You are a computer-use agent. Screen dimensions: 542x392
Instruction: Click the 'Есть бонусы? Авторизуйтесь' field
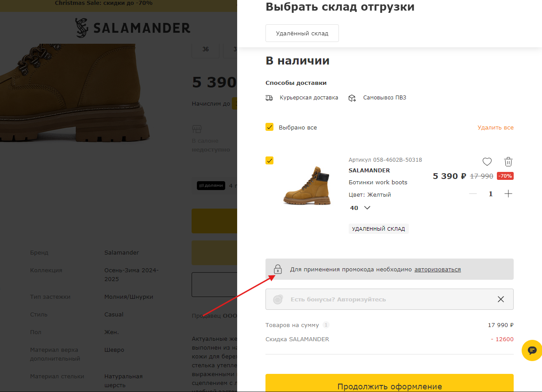click(389, 299)
